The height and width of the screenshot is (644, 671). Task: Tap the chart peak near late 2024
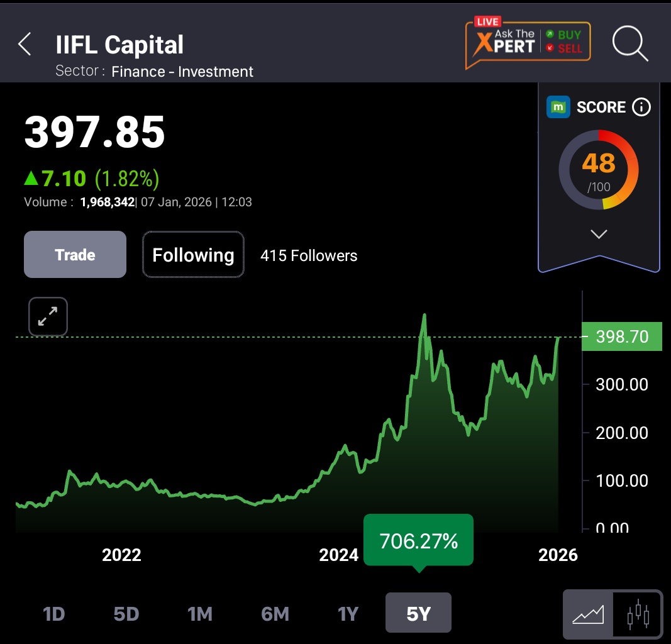(424, 316)
